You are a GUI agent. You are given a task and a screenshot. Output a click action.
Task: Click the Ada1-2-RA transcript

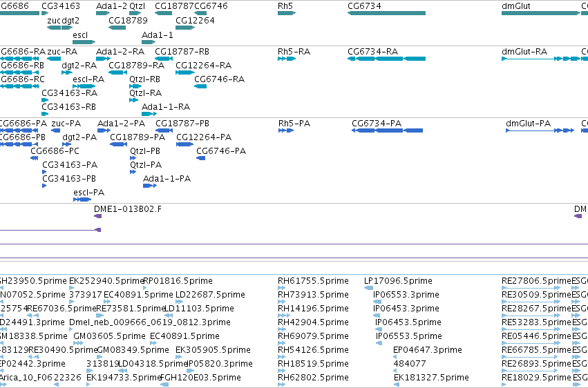(x=103, y=59)
